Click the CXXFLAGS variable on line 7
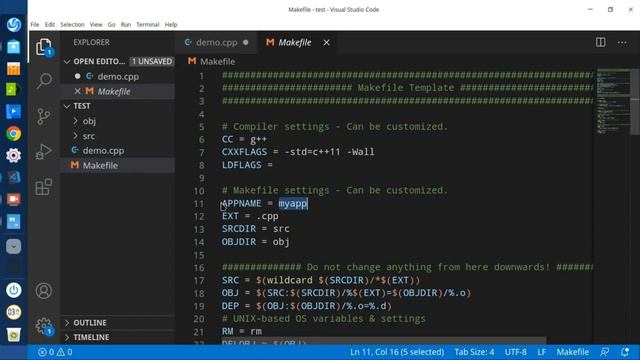 pos(244,152)
